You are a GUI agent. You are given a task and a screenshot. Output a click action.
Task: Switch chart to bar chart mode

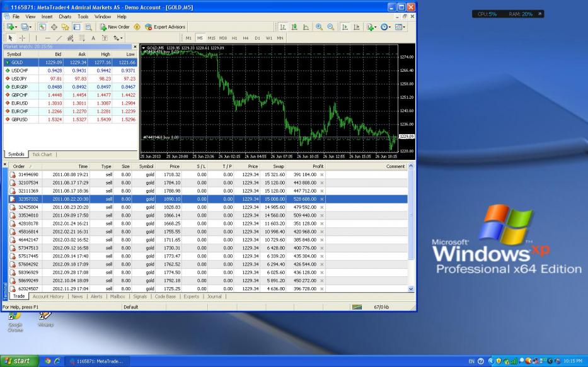pyautogui.click(x=283, y=27)
